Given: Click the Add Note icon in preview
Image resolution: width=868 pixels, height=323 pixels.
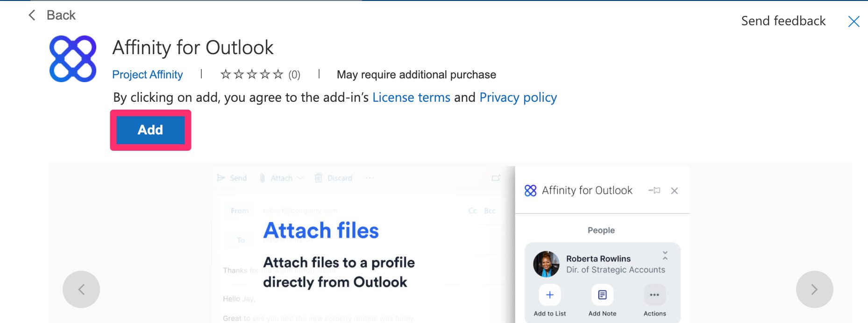Looking at the screenshot, I should pyautogui.click(x=603, y=295).
